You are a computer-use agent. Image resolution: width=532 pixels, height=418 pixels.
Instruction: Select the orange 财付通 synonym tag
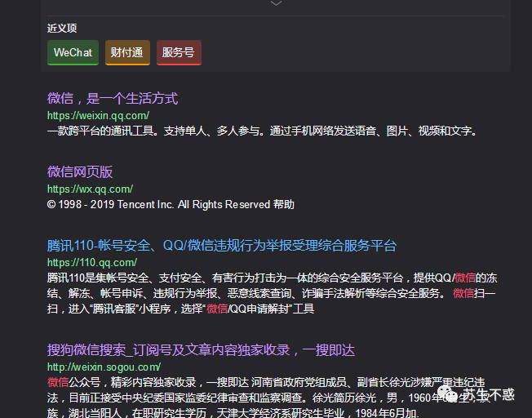[x=127, y=52]
